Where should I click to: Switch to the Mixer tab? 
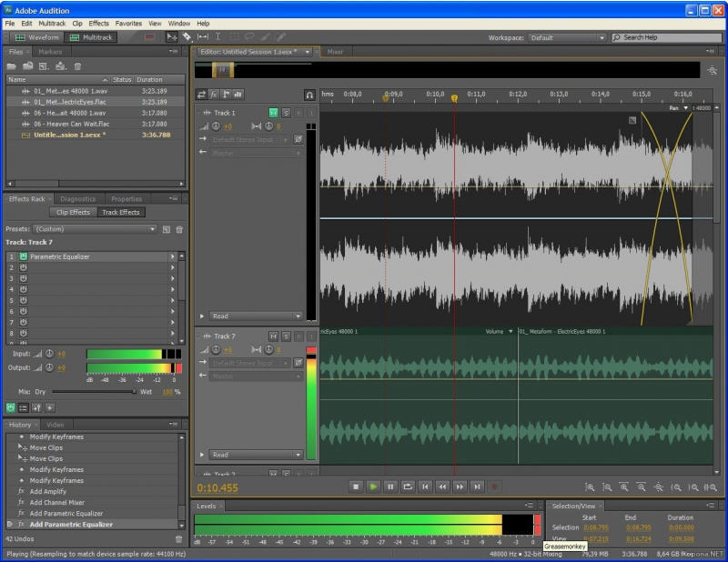click(335, 52)
